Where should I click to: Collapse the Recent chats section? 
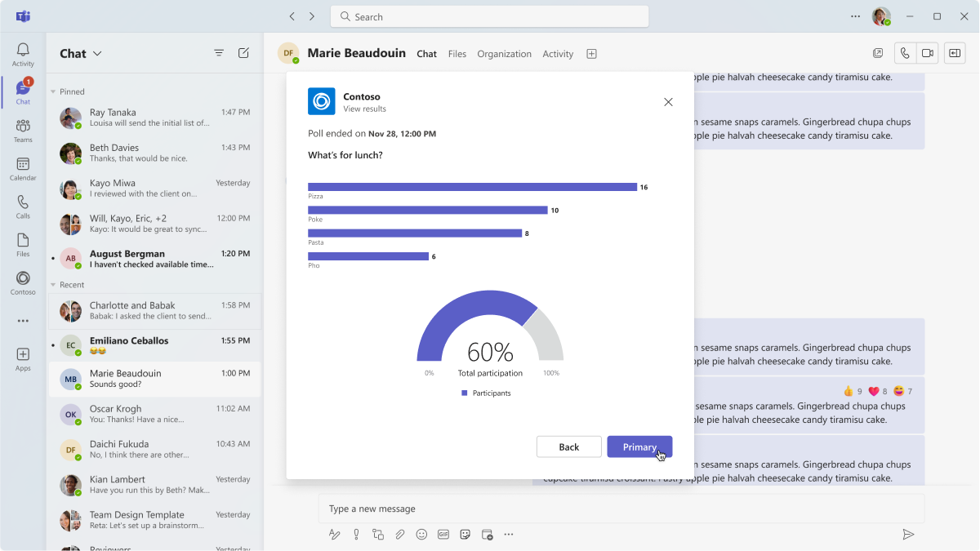click(54, 285)
